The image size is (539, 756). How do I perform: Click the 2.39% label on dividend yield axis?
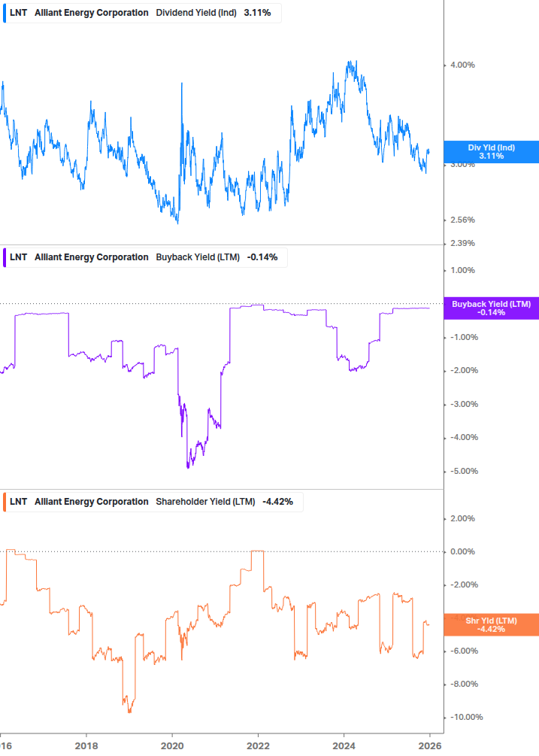point(462,244)
